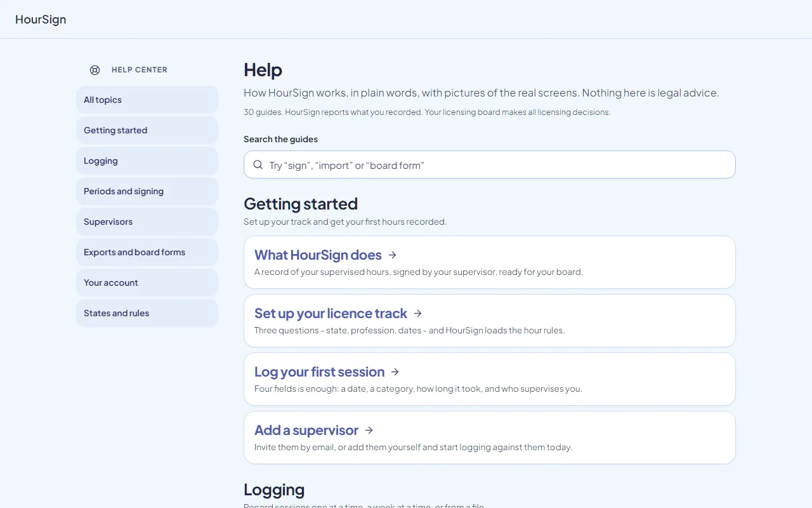The width and height of the screenshot is (812, 508).
Task: Click description 'A record of your supervised hours'
Action: pyautogui.click(x=418, y=272)
